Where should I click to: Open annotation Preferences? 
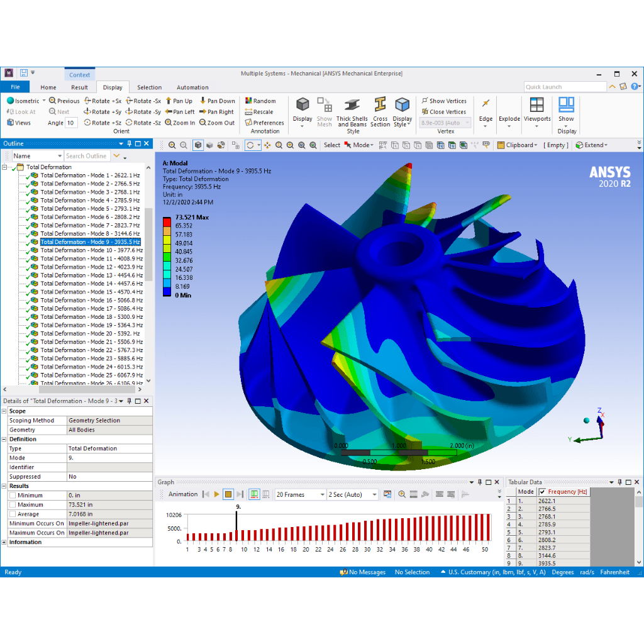(265, 123)
